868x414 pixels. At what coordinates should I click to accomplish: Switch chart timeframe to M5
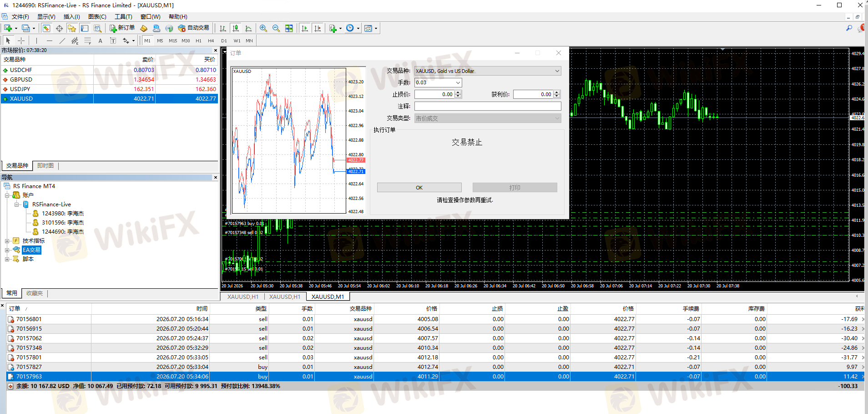(160, 41)
